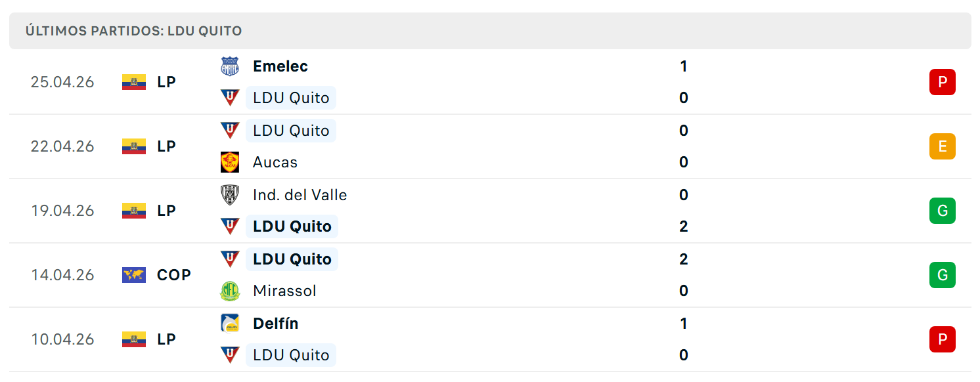Click the world flag icon beside COP
The image size is (980, 382).
click(x=134, y=275)
